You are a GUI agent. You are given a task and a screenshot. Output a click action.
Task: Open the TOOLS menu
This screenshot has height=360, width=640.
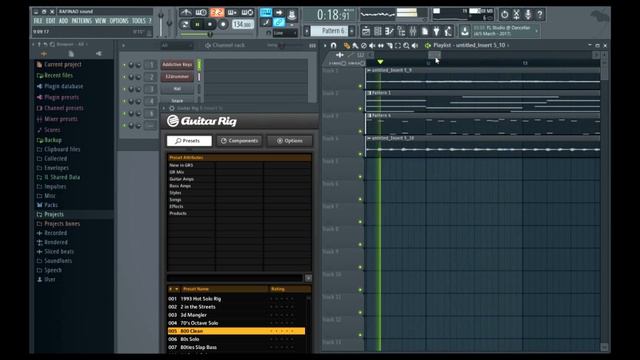click(x=138, y=21)
